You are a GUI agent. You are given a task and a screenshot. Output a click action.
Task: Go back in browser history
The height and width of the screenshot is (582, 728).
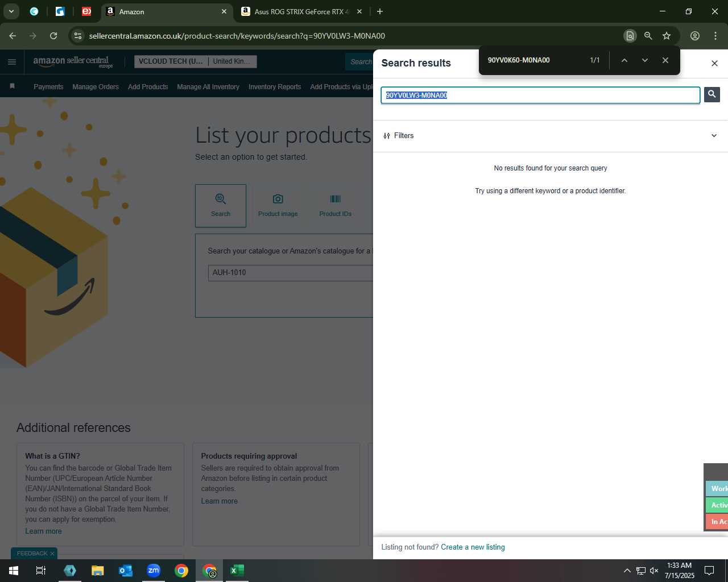(x=13, y=36)
